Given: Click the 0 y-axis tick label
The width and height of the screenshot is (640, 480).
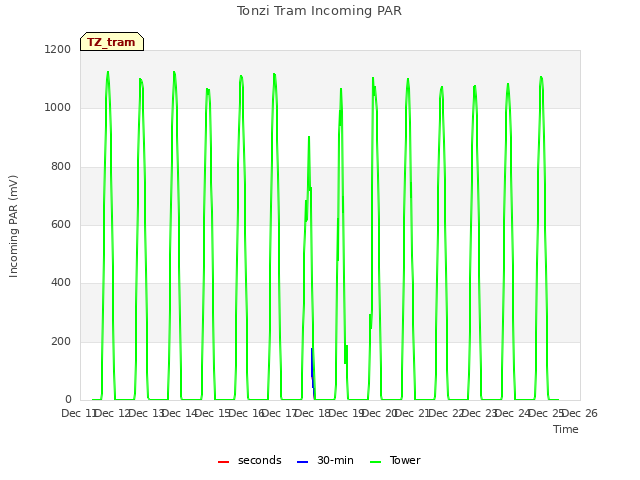Looking at the screenshot, I should point(68,399).
